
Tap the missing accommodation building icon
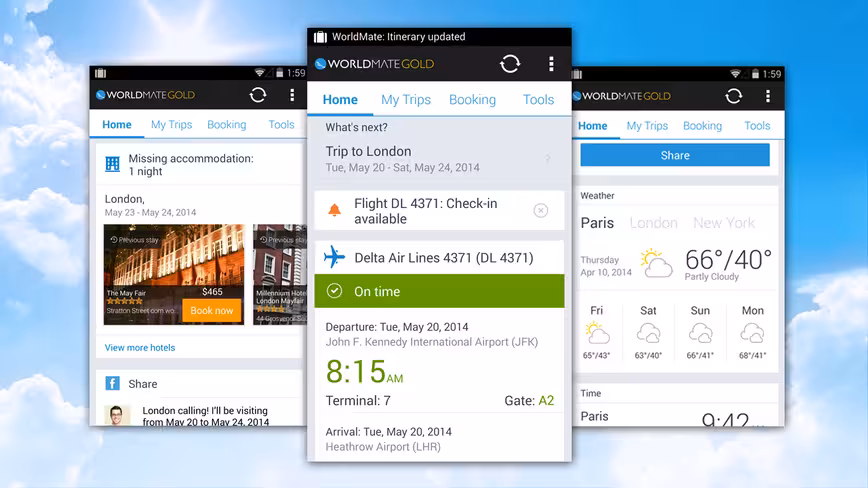pyautogui.click(x=112, y=164)
